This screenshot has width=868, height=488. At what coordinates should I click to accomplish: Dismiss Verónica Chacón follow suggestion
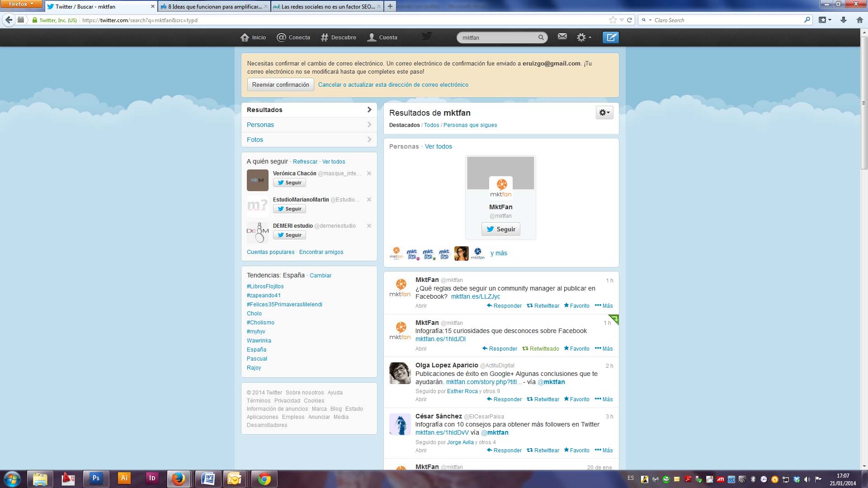(369, 174)
